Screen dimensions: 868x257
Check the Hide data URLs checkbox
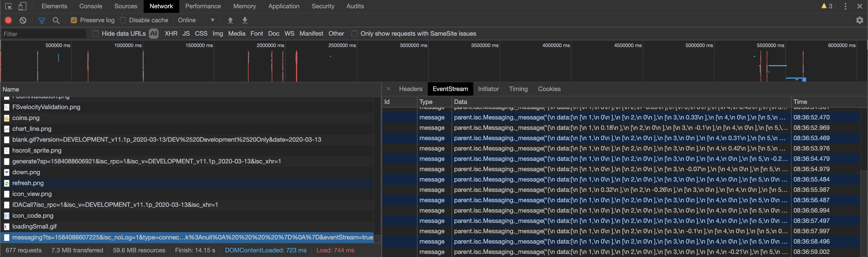96,34
